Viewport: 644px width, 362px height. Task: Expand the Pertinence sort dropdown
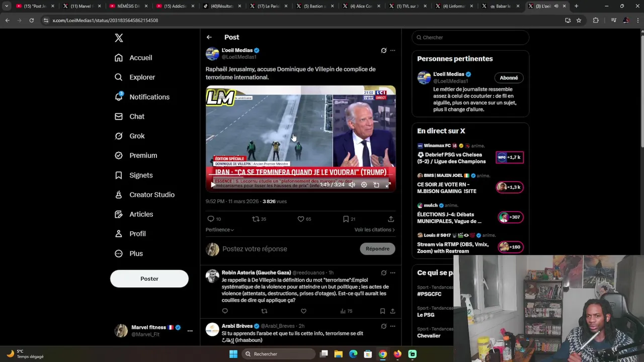coord(220,230)
